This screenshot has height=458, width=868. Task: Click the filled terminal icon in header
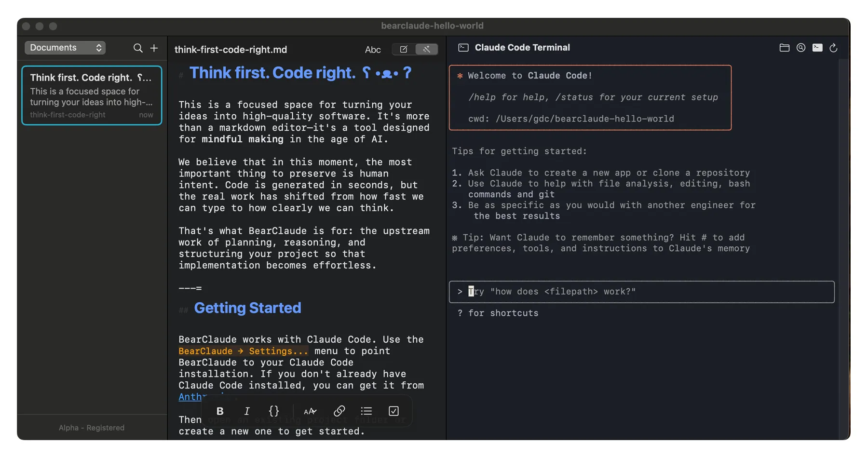[817, 48]
